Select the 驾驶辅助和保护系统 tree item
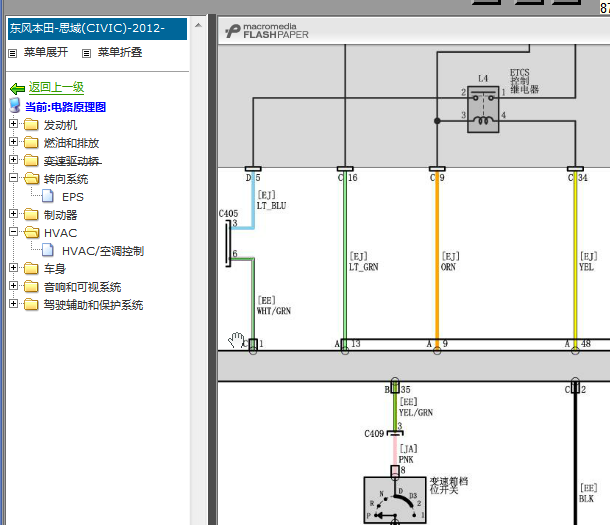The image size is (610, 525). click(93, 305)
